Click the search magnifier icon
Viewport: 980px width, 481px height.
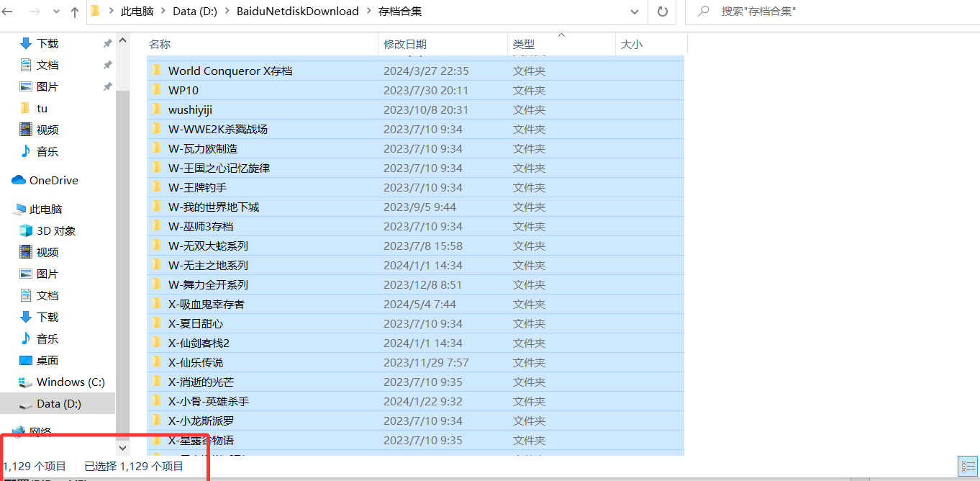click(x=703, y=12)
